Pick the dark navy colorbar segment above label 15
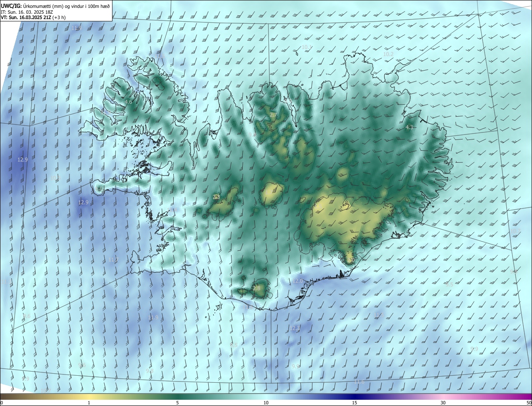 tap(355, 396)
